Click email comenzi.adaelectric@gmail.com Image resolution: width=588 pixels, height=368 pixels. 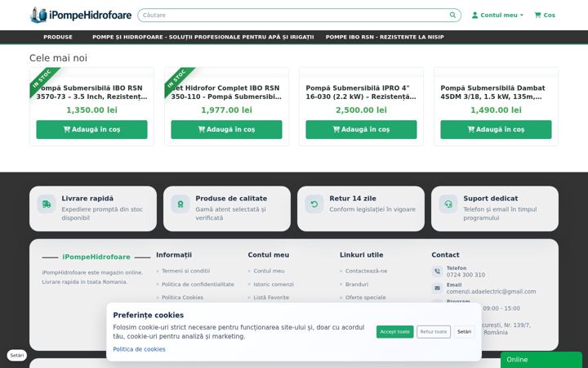click(x=491, y=291)
